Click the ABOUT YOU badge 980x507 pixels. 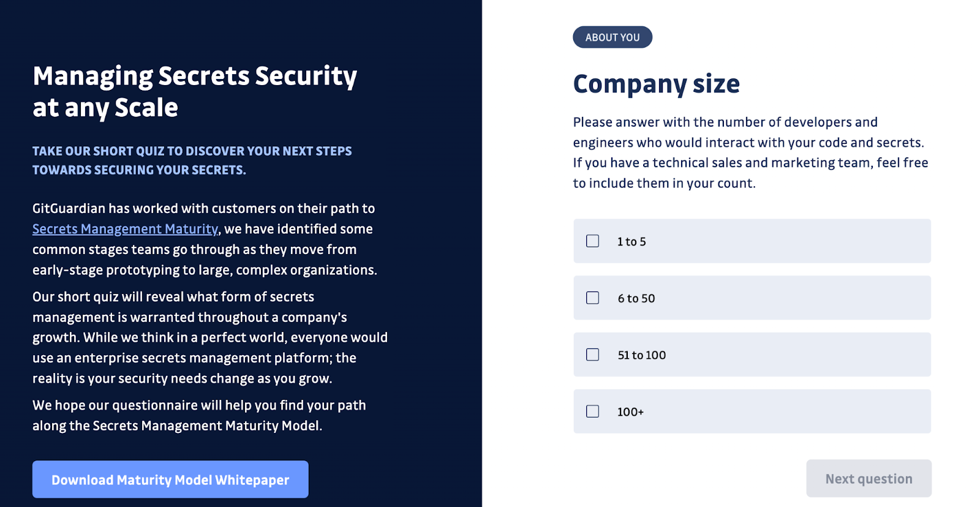pos(612,37)
